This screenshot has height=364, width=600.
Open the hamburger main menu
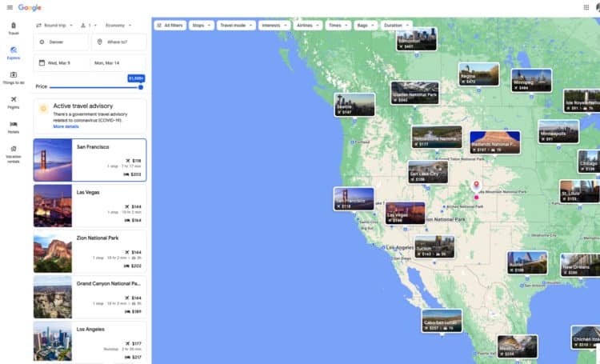pos(9,7)
